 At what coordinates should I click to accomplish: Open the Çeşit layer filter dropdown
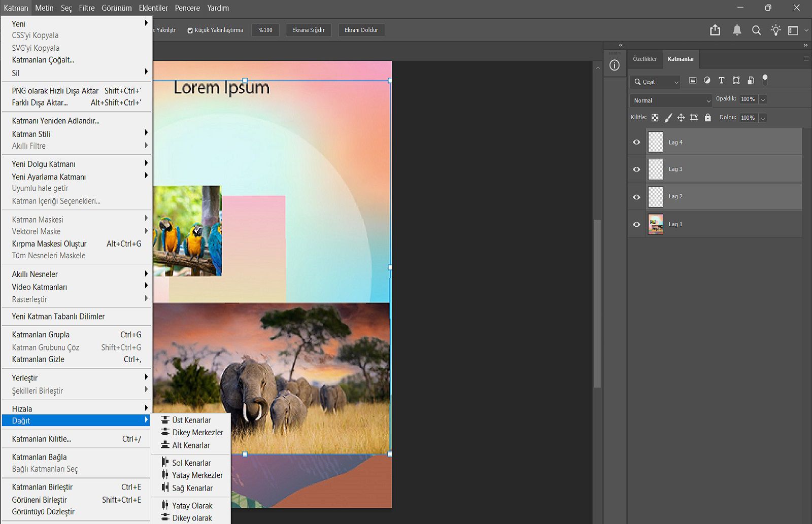click(x=656, y=82)
